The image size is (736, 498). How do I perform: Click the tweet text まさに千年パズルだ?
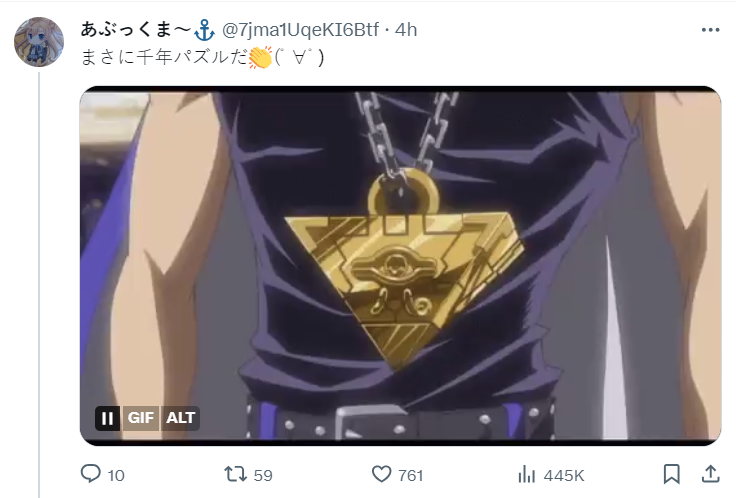pos(164,58)
